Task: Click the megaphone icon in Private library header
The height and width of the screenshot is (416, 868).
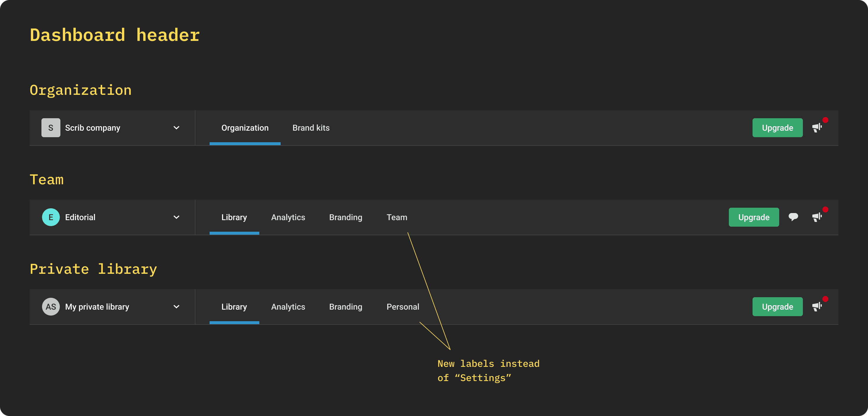Action: (817, 307)
